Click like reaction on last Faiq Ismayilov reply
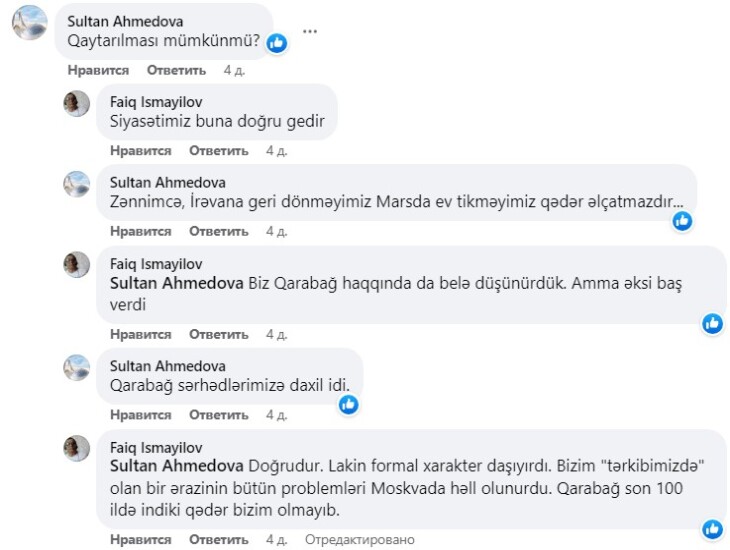730x550 pixels. [x=712, y=528]
